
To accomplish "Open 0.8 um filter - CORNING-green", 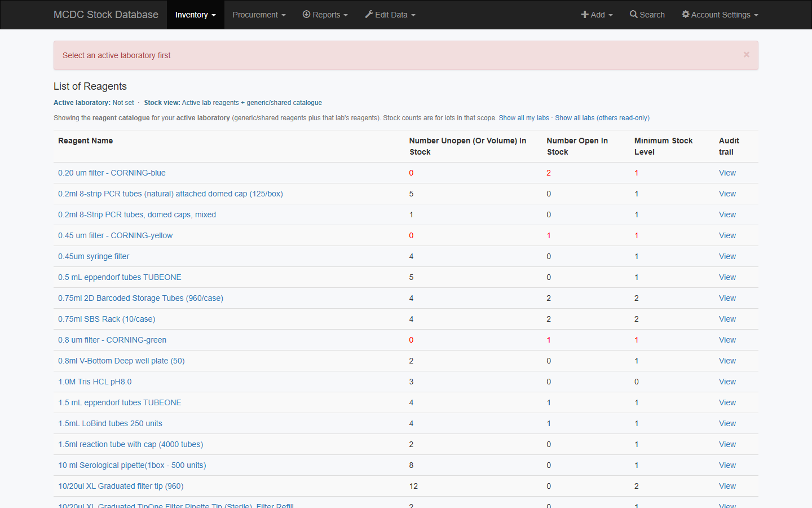I will [x=112, y=340].
